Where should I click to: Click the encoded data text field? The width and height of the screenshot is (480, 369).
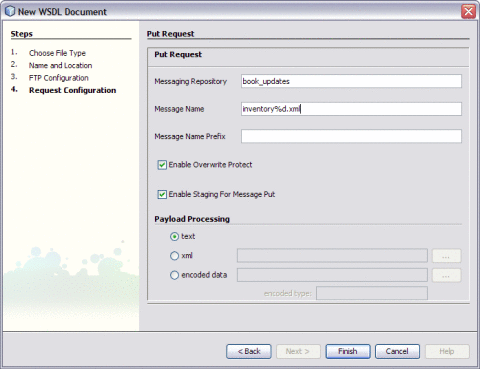coord(332,275)
